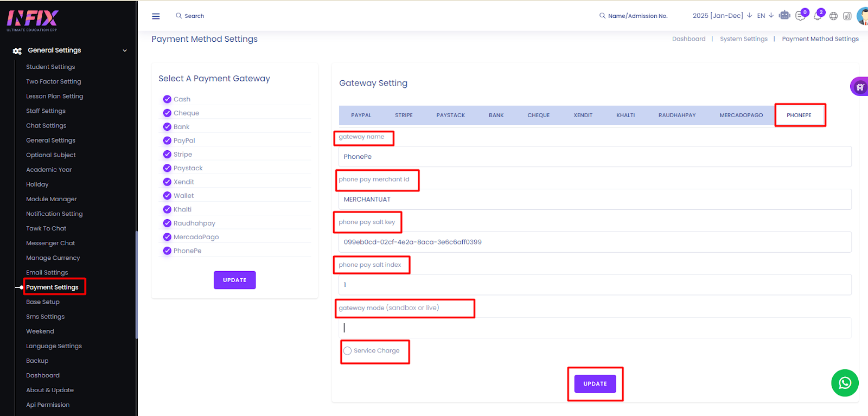This screenshot has width=868, height=416.
Task: Uncheck the Cash payment gateway
Action: pyautogui.click(x=167, y=99)
